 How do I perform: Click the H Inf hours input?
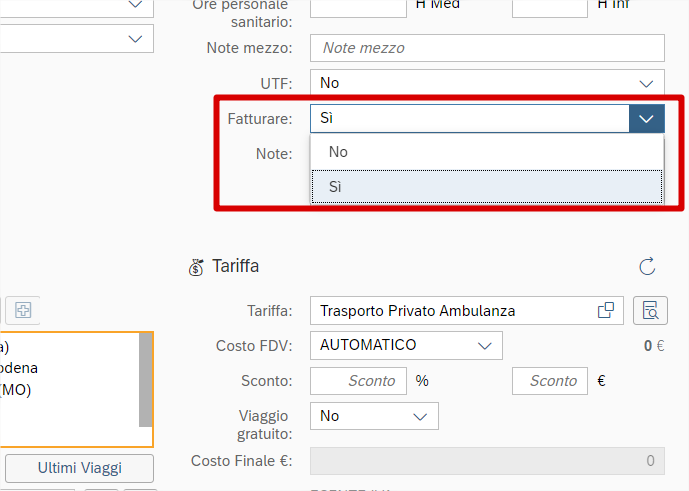pyautogui.click(x=549, y=8)
